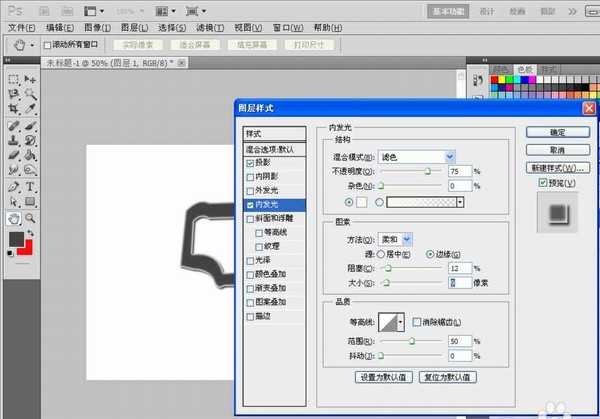Toggle the 预览 (Preview) checkbox
The height and width of the screenshot is (419, 600).
[x=543, y=183]
